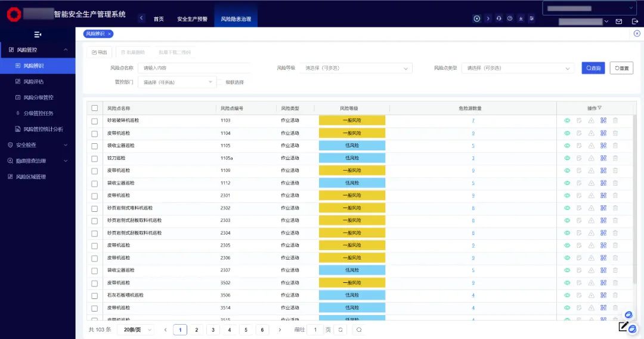Click the 重置 reset button
The height and width of the screenshot is (339, 644).
621,68
